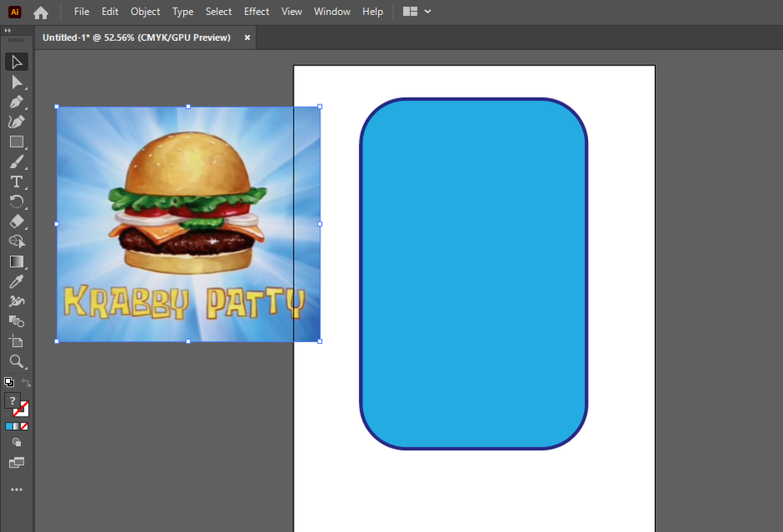The width and height of the screenshot is (783, 532).
Task: Click the Arrange Documents icon
Action: (410, 12)
